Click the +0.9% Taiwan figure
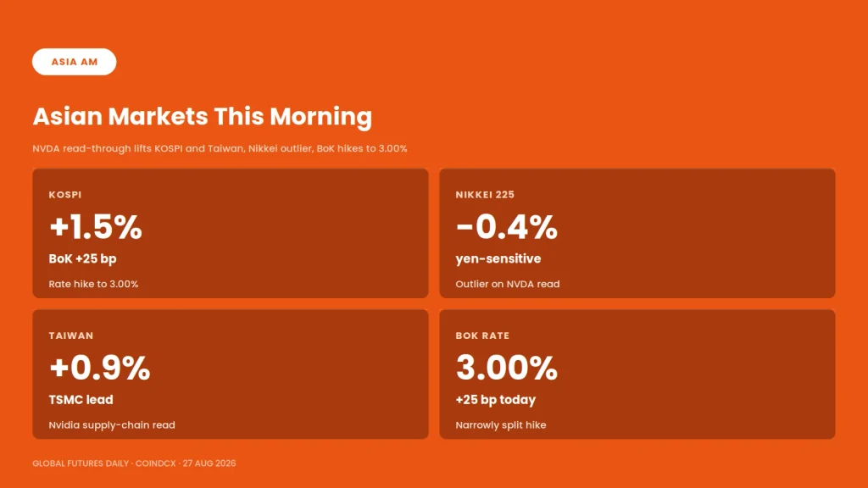 pyautogui.click(x=100, y=368)
